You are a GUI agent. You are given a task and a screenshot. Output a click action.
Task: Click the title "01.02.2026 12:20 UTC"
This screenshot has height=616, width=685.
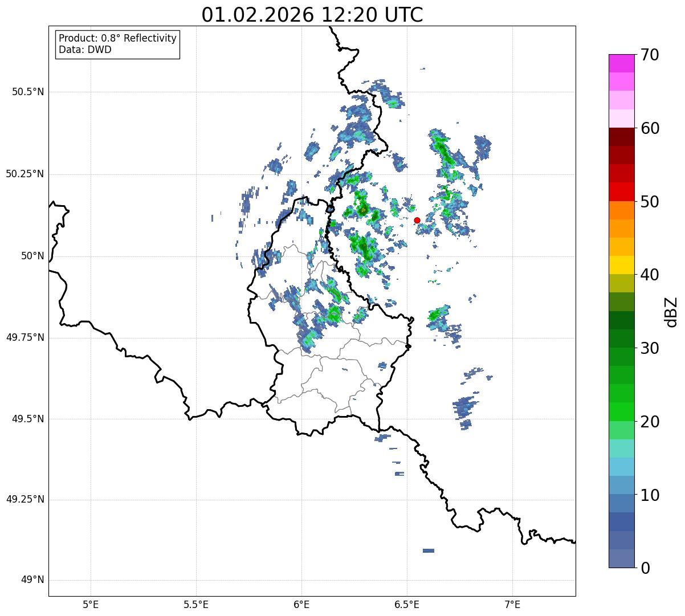312,15
